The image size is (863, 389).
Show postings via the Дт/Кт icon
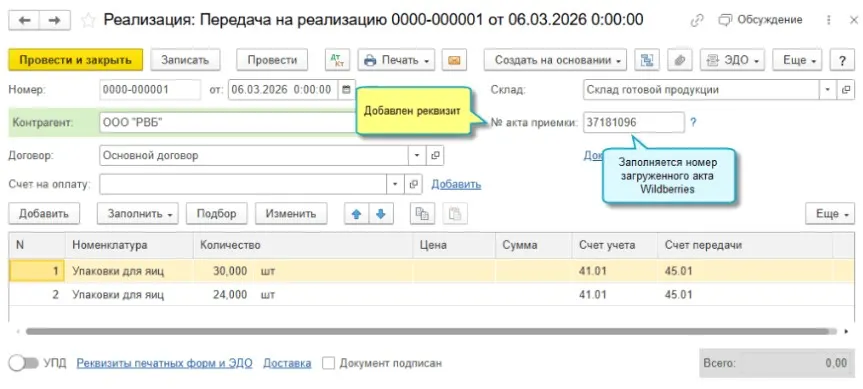337,60
